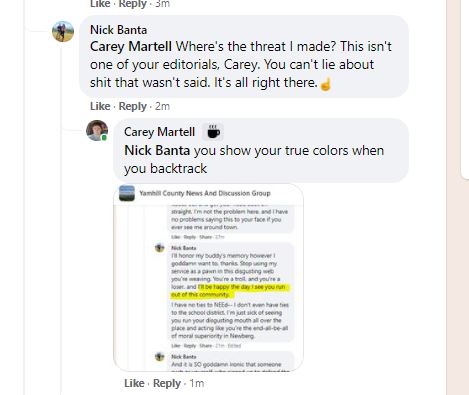Reply to Nick Banta's 2m comment
The width and height of the screenshot is (469, 395).
point(133,106)
